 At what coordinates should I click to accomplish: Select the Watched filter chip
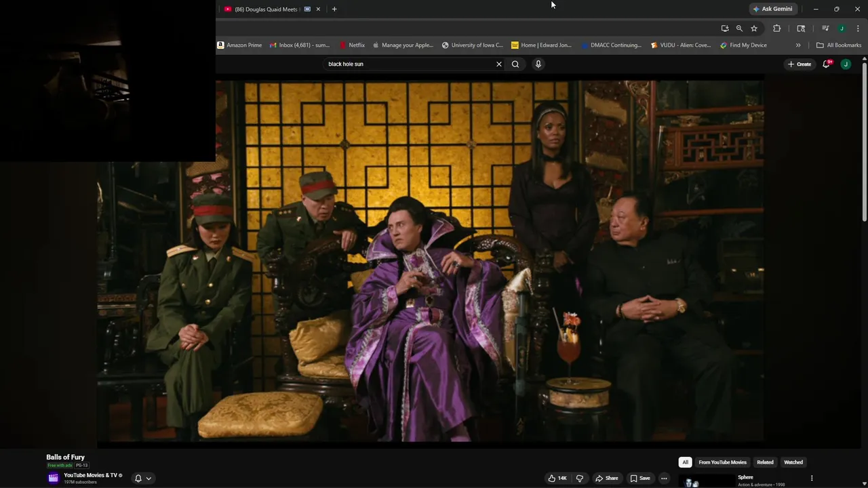tap(793, 462)
